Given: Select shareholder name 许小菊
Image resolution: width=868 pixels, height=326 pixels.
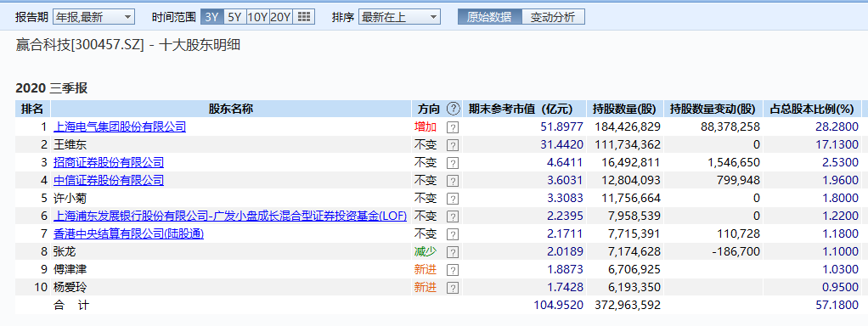Looking at the screenshot, I should pos(70,198).
